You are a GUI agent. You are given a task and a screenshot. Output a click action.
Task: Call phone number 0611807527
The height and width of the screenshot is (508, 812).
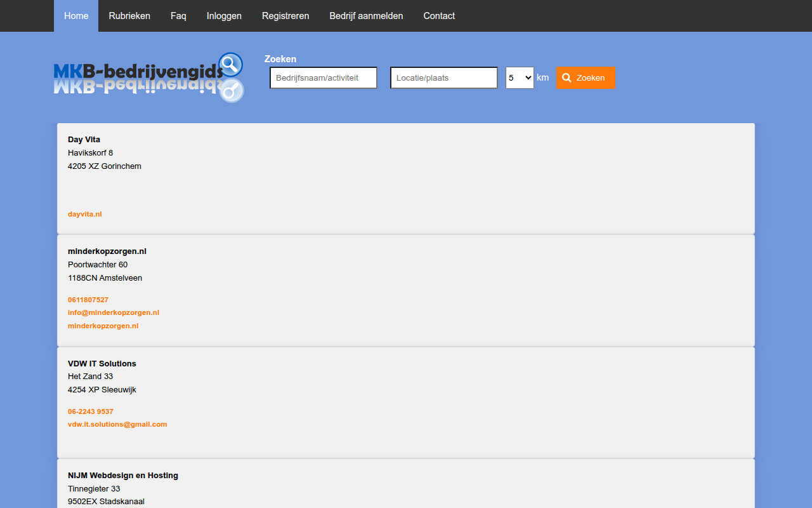point(88,300)
